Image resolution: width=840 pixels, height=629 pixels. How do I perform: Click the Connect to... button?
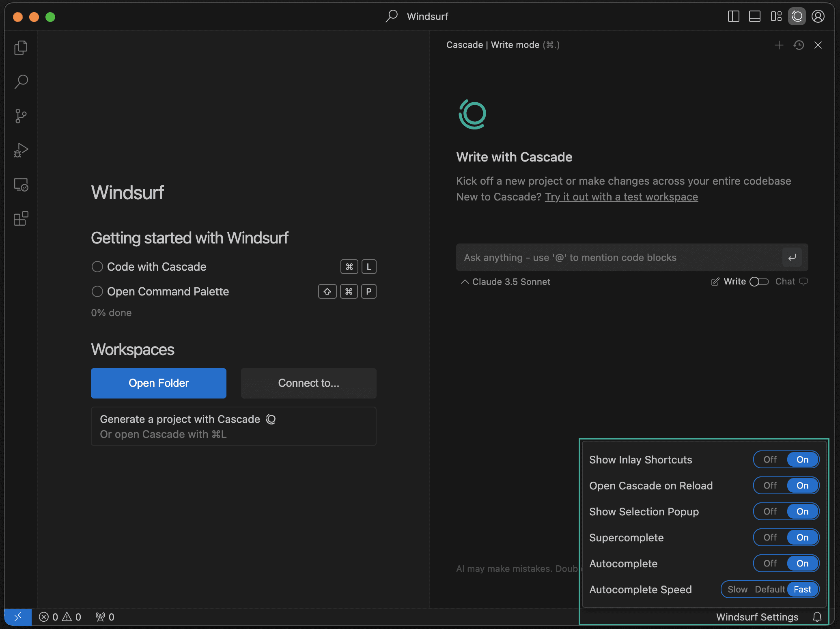[x=309, y=383]
